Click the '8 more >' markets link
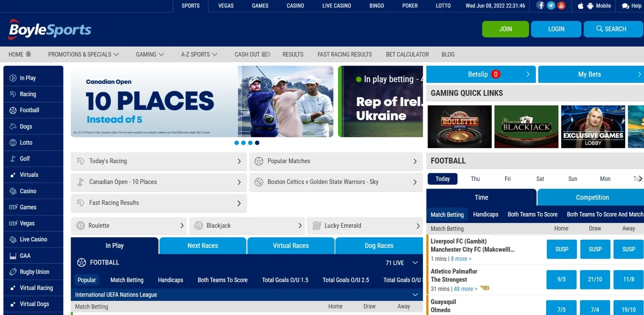 461,259
